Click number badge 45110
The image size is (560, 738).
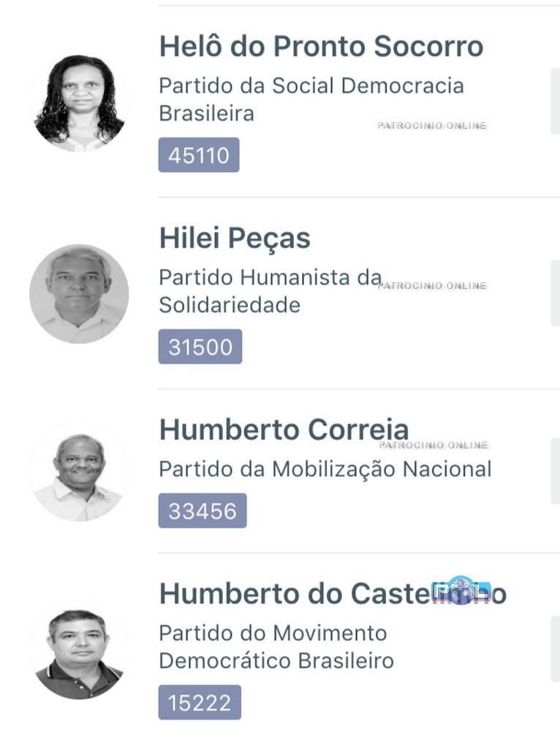199,155
